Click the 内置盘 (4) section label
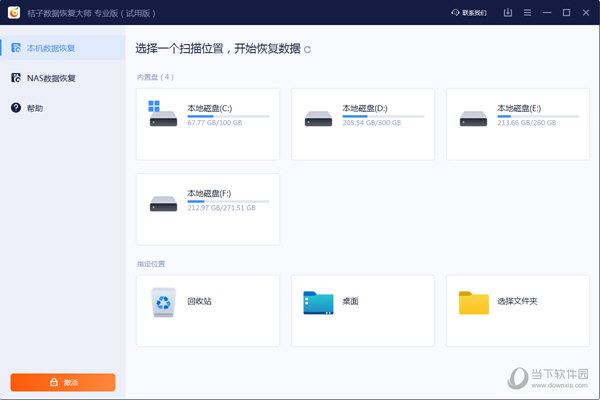This screenshot has width=600, height=400. (155, 77)
